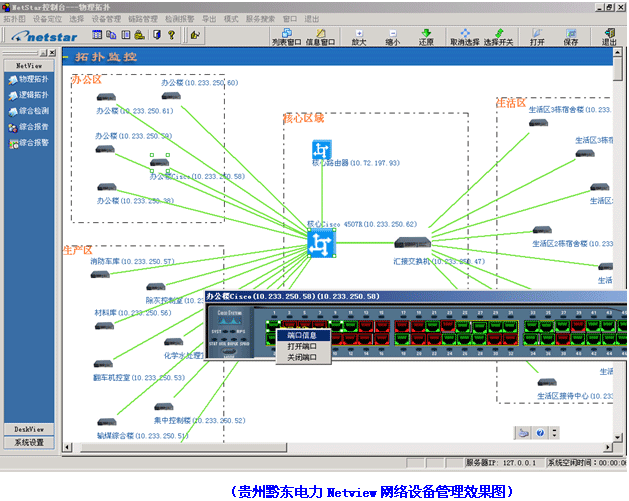The width and height of the screenshot is (629, 501).
Task: Toggle the 选择开关 selection switch tool
Action: tap(498, 37)
